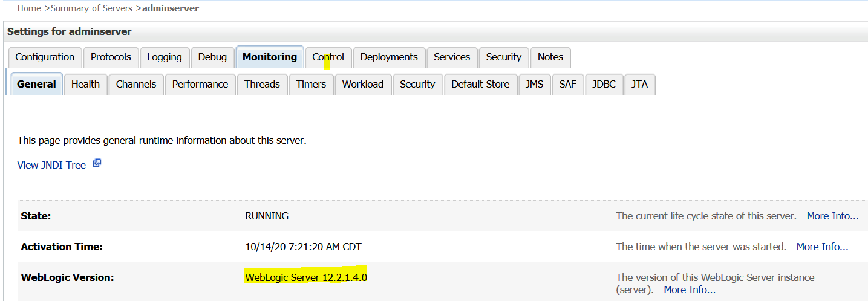Screen dimensions: 868x301
Task: Click More Info for State row
Action: coord(832,216)
